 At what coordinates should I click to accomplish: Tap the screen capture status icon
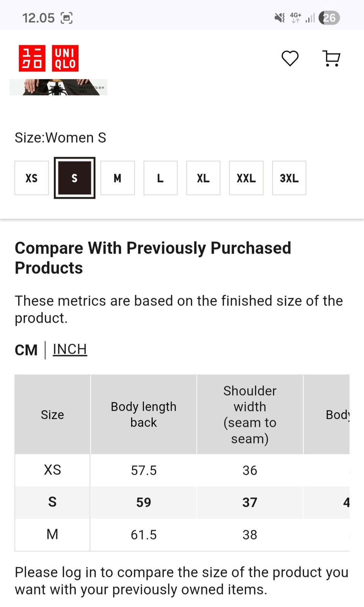(x=67, y=18)
